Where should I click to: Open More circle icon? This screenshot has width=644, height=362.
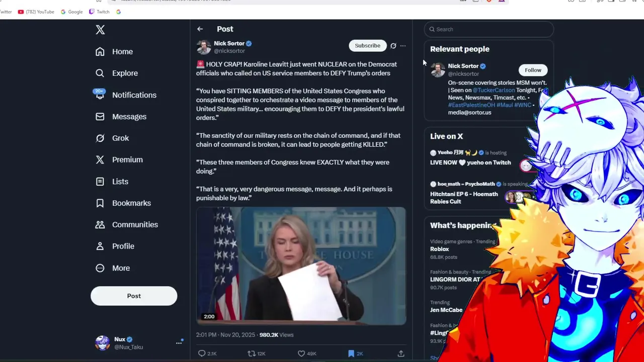100,268
